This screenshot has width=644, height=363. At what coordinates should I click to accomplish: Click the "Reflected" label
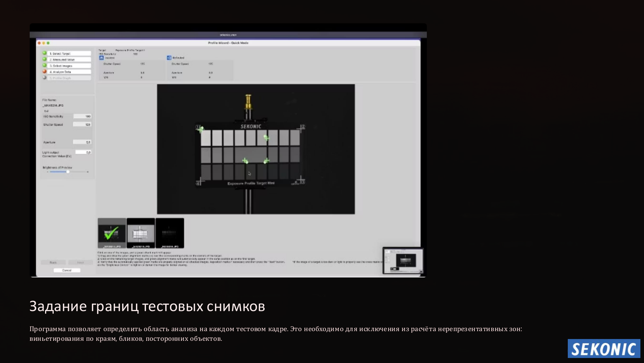(179, 58)
